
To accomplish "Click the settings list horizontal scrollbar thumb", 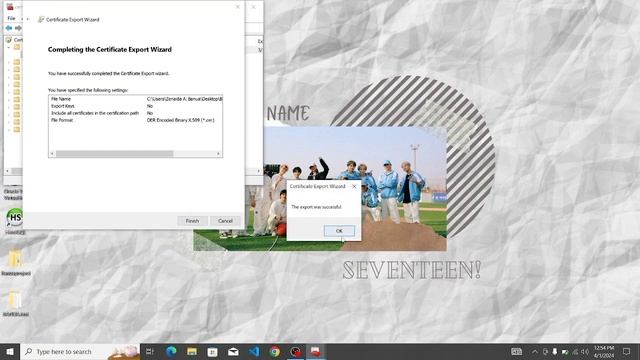I will click(115, 154).
